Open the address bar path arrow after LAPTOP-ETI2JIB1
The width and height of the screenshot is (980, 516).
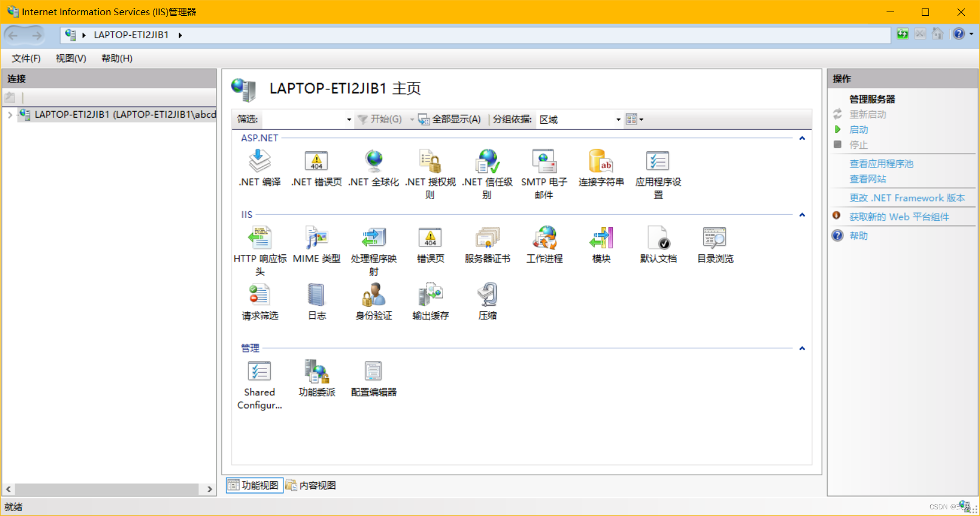click(180, 35)
